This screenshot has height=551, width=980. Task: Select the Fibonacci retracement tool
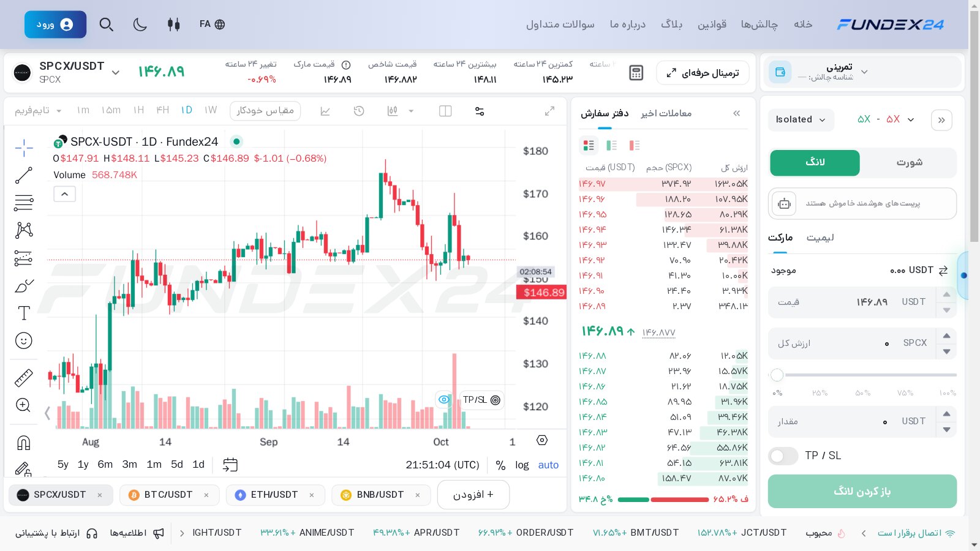[x=24, y=203]
